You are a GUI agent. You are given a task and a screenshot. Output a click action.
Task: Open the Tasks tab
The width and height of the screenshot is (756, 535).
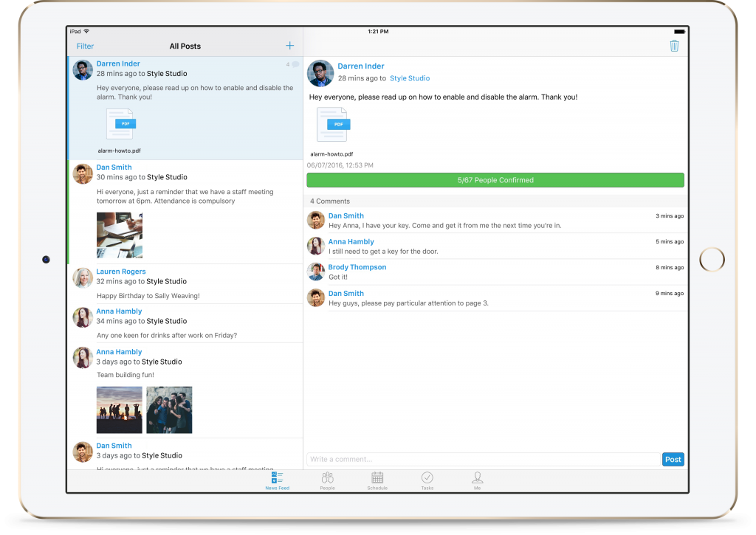pyautogui.click(x=427, y=480)
